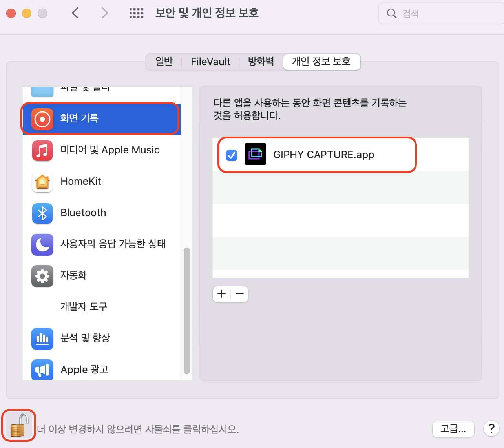
Task: Select 사용자의 응답 가능한 상태 label
Action: [113, 244]
